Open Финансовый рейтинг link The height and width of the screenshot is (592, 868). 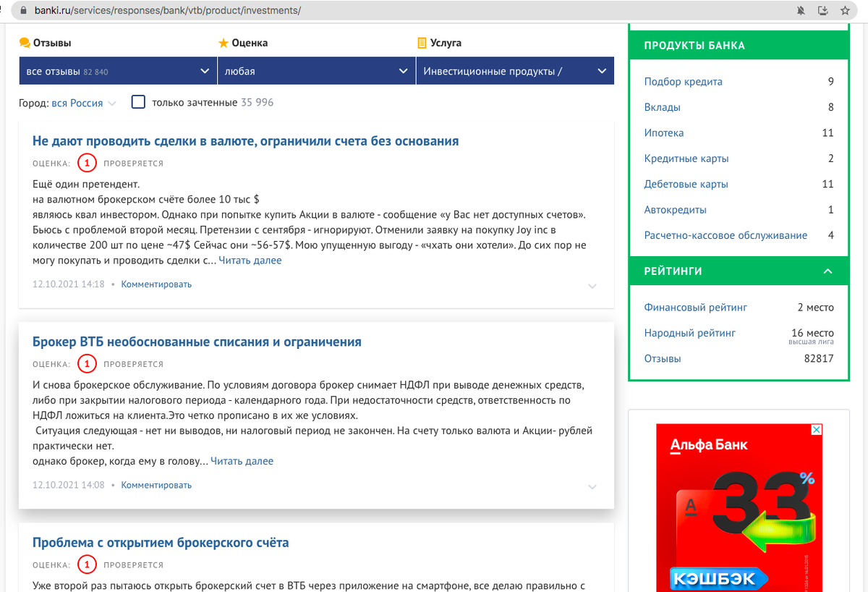pos(696,308)
